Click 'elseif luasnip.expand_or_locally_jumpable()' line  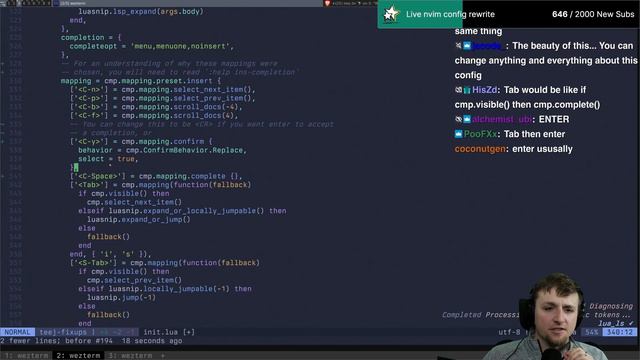182,211
